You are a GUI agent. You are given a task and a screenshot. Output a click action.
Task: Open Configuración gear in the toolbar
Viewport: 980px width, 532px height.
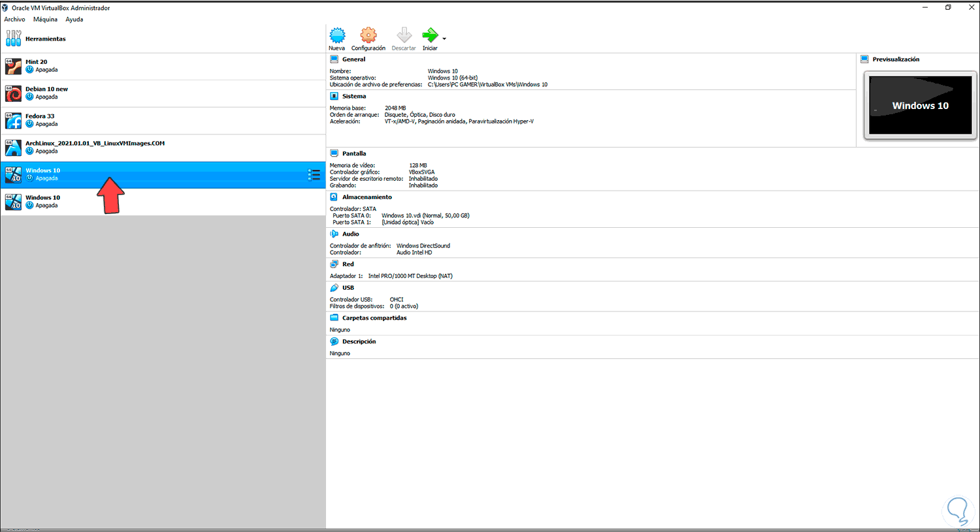[x=368, y=35]
